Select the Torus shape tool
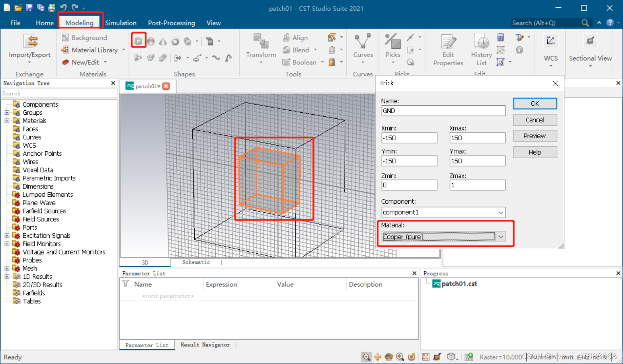This screenshot has height=364, width=623. (175, 41)
